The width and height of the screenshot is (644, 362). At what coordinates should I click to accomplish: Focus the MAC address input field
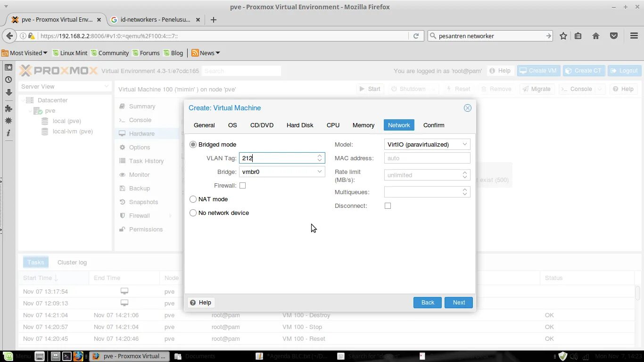click(427, 158)
